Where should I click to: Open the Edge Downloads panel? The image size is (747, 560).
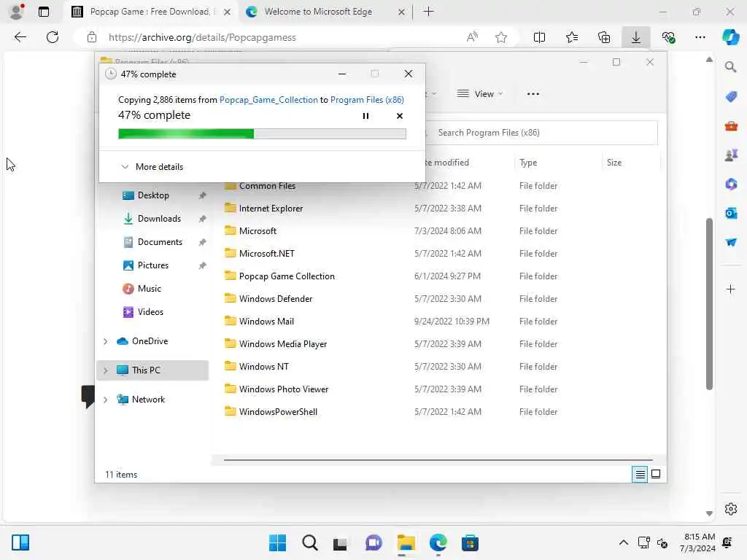(636, 37)
